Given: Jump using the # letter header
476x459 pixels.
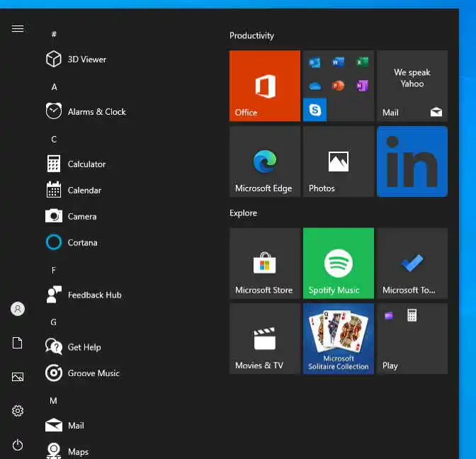Looking at the screenshot, I should (54, 34).
